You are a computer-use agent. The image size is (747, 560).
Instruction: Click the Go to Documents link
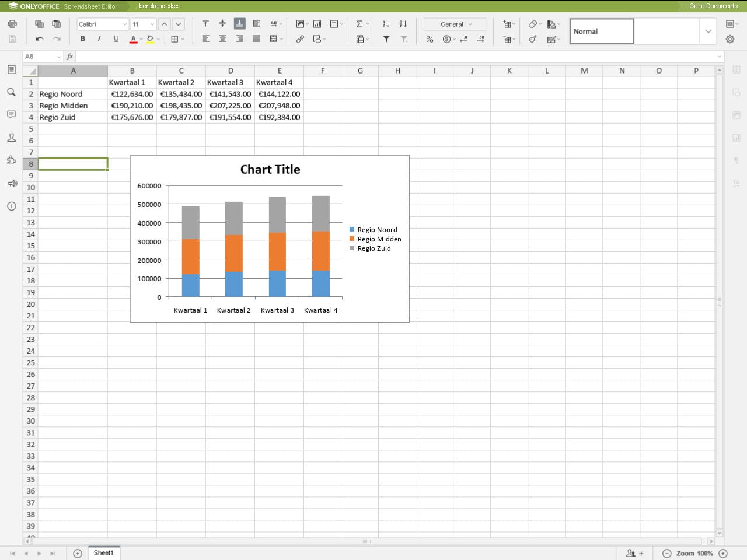[x=712, y=6]
